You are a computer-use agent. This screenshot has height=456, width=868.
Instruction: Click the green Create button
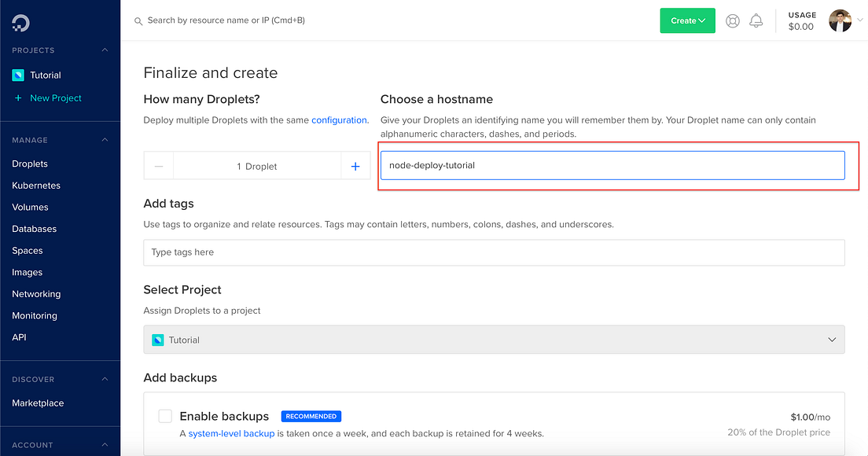tap(687, 20)
